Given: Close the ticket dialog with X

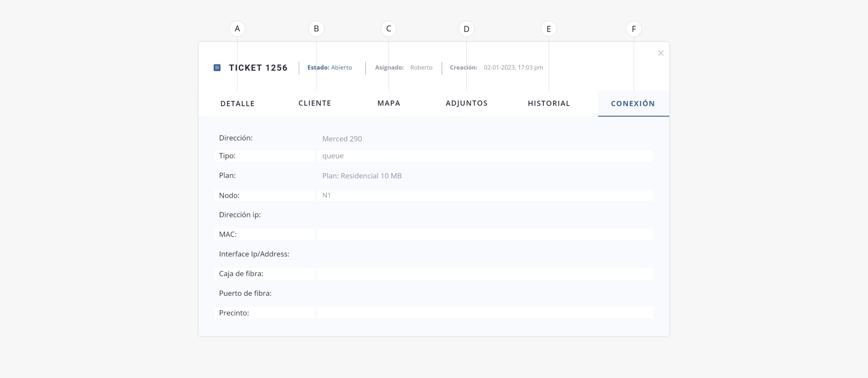Looking at the screenshot, I should coord(660,53).
